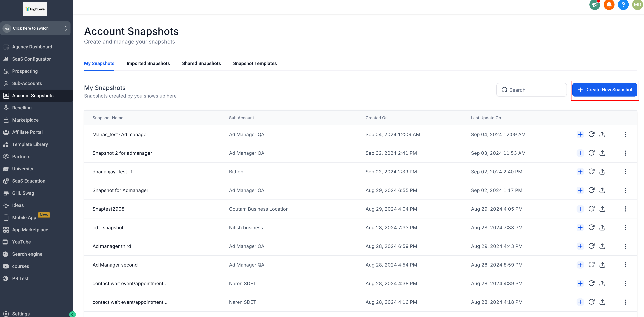Switch to Snapshot Templates tab

(x=255, y=64)
